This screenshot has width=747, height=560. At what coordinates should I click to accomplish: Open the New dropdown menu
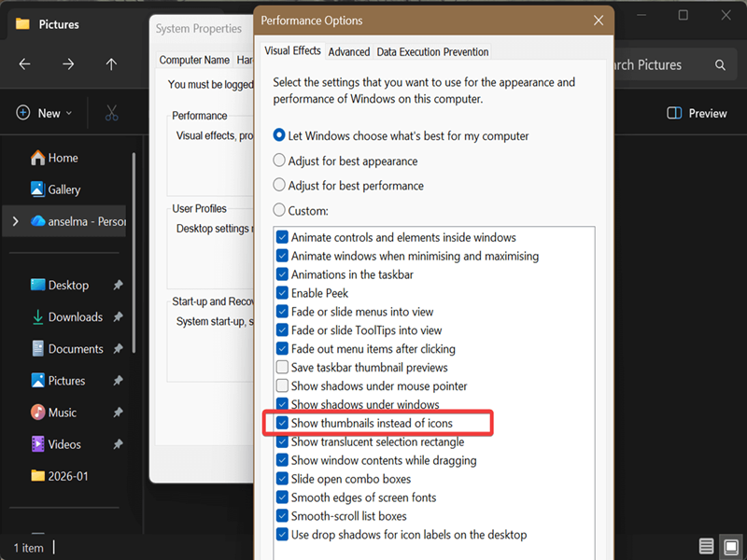click(44, 113)
